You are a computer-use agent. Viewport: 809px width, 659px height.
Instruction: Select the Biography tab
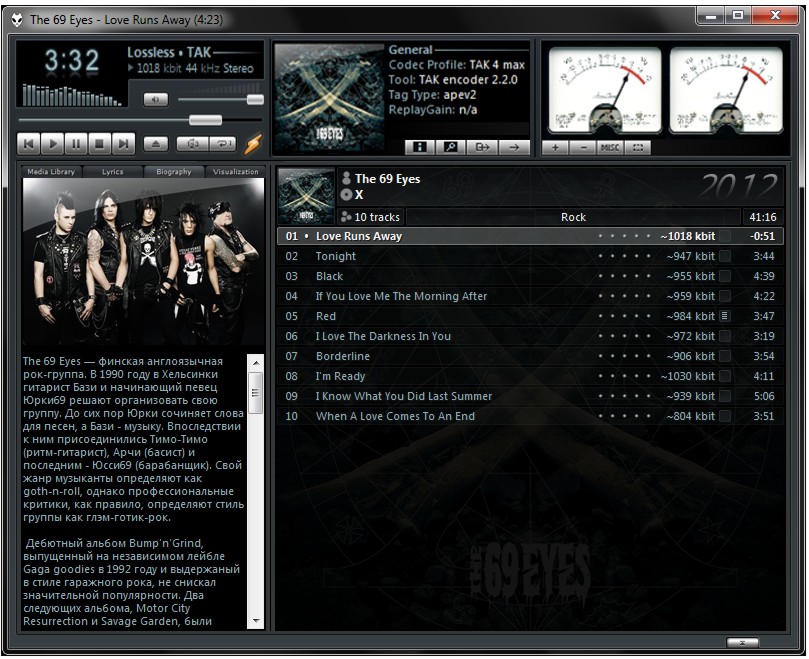pos(174,172)
